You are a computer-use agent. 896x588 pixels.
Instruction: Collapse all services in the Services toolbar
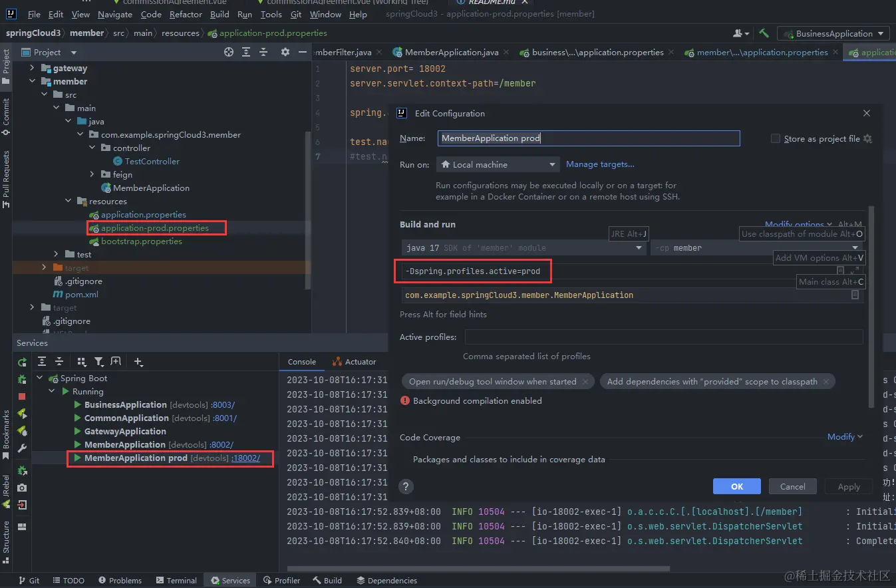pos(59,362)
